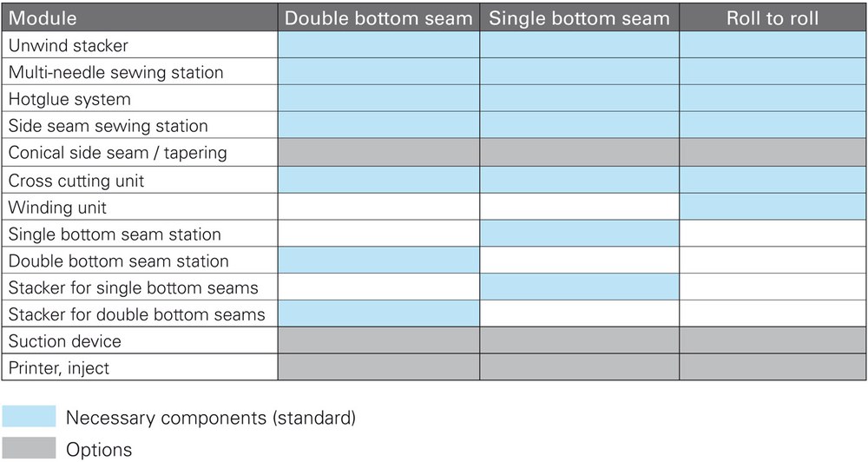The image size is (868, 462).
Task: Click the Stacker for single bottom seams label
Action: point(133,288)
